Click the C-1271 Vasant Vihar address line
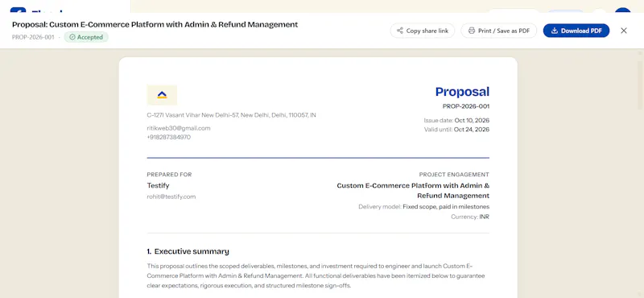The width and height of the screenshot is (644, 298). 231,115
